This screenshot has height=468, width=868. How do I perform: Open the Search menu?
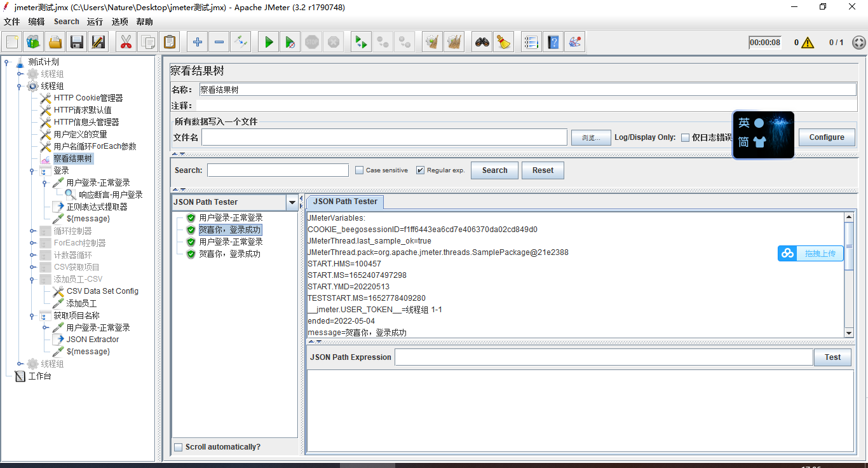tap(67, 22)
